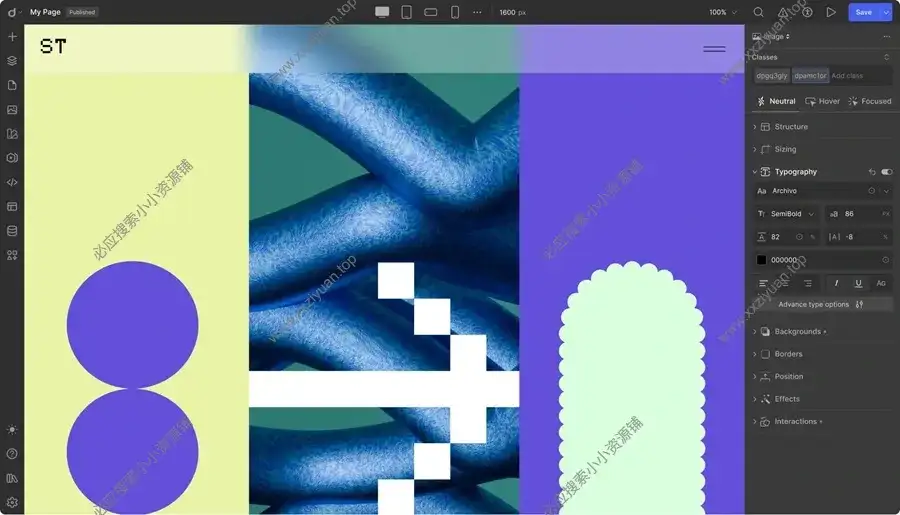Toggle the light theme sun icon
This screenshot has width=900, height=515.
[12, 429]
